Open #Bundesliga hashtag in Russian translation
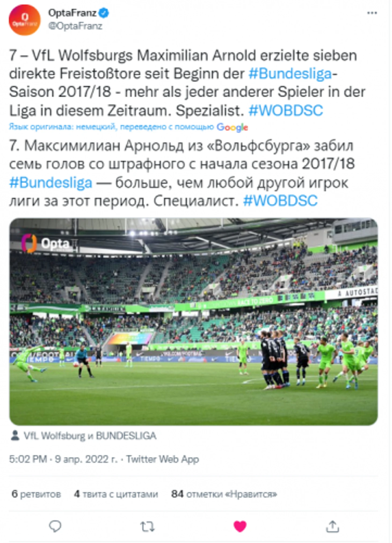Image resolution: width=392 pixels, height=543 pixels. coord(51,183)
